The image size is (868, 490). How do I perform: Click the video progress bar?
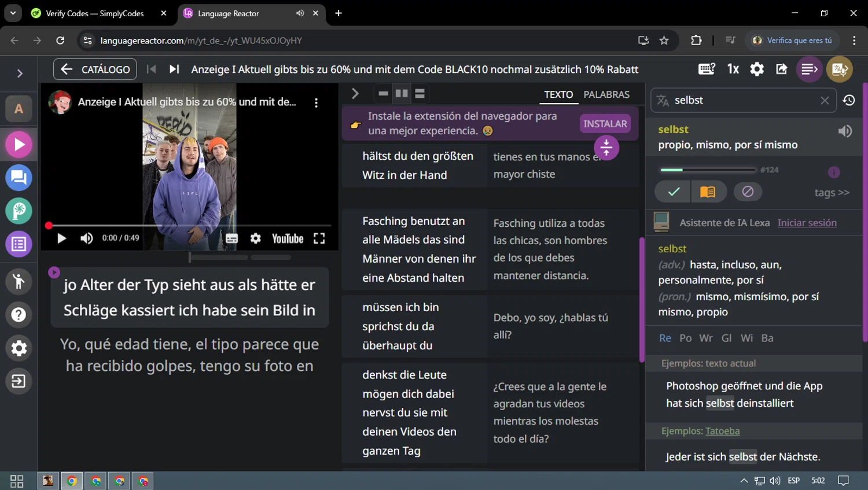[x=189, y=225]
